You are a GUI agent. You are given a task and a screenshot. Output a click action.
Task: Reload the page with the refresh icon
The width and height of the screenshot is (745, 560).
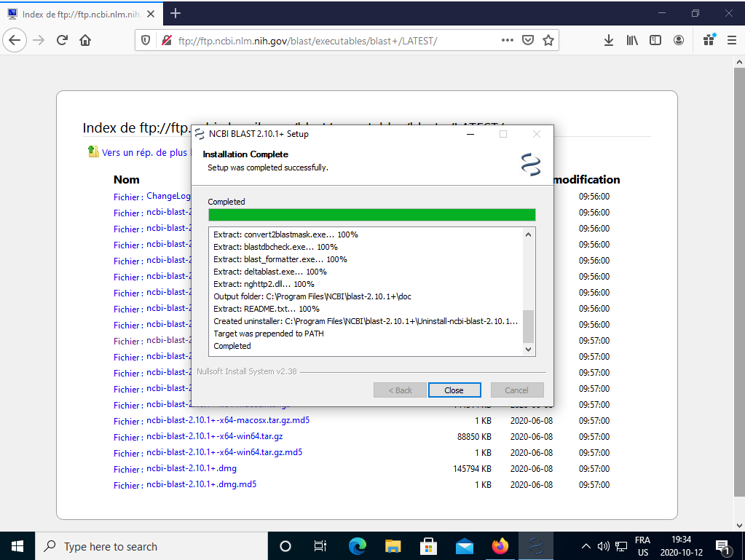tap(63, 41)
